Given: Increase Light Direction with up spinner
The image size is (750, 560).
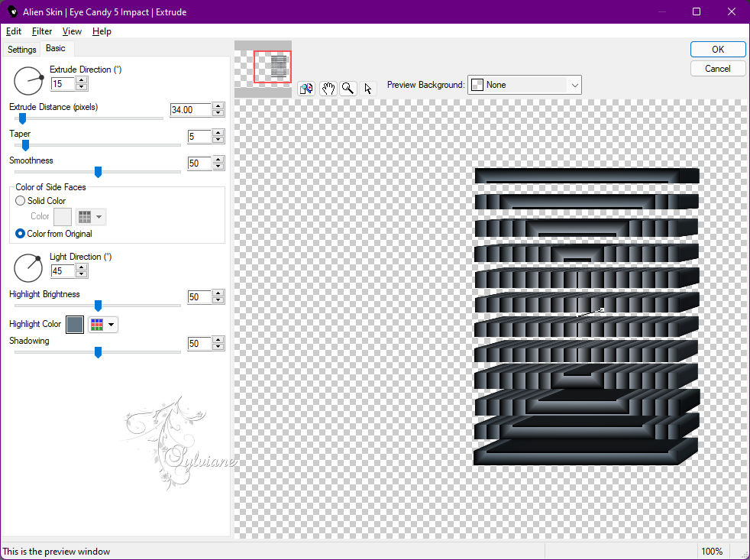Looking at the screenshot, I should click(82, 267).
